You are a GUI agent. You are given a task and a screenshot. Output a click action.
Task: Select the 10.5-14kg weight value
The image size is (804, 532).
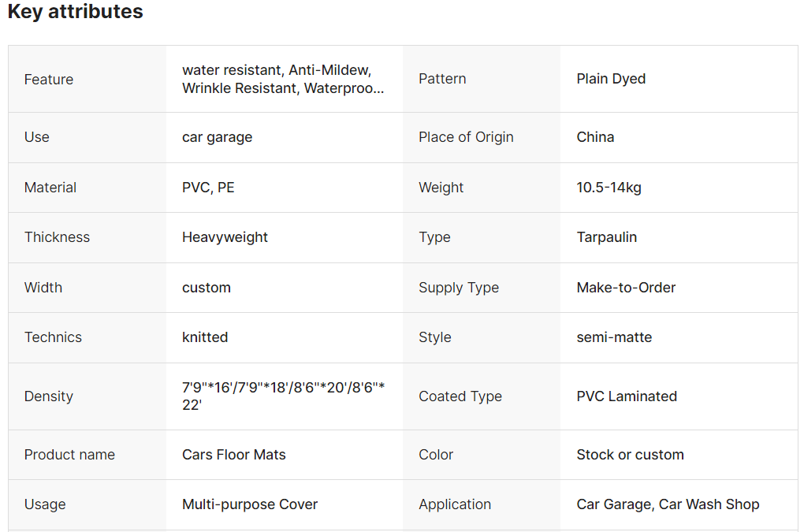tap(609, 188)
